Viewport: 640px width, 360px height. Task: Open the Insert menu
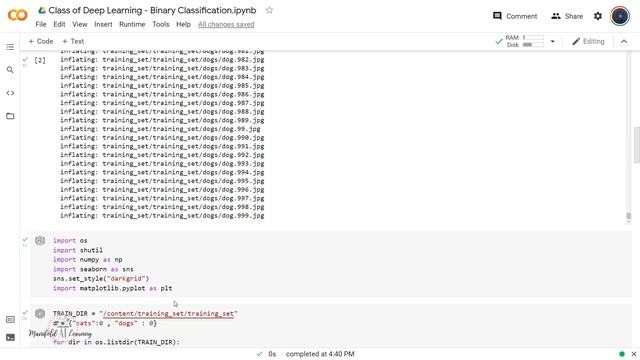(103, 24)
